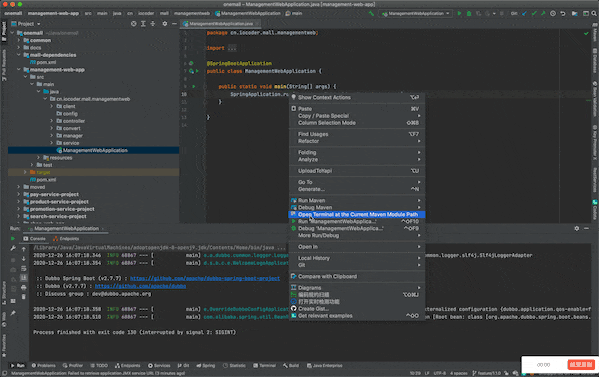This screenshot has height=377, width=599.
Task: Open Terminal tool window tab
Action: [x=264, y=366]
